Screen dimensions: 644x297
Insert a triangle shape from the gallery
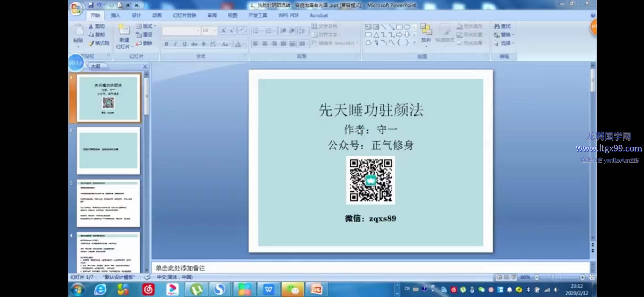376,35
